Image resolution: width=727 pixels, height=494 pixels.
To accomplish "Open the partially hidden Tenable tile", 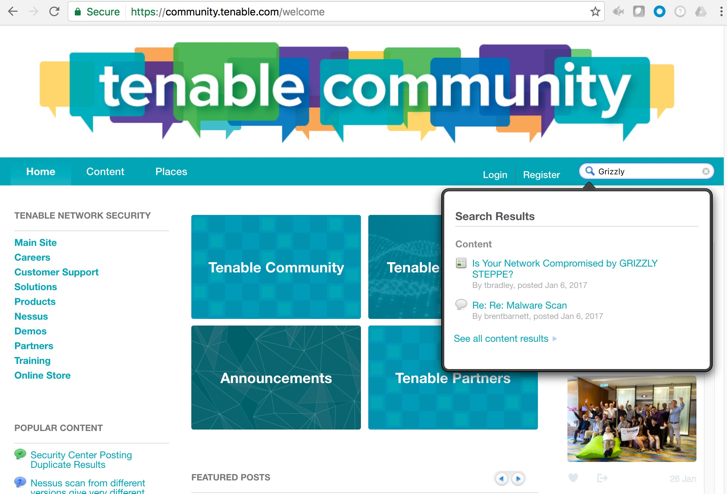I will tap(405, 267).
